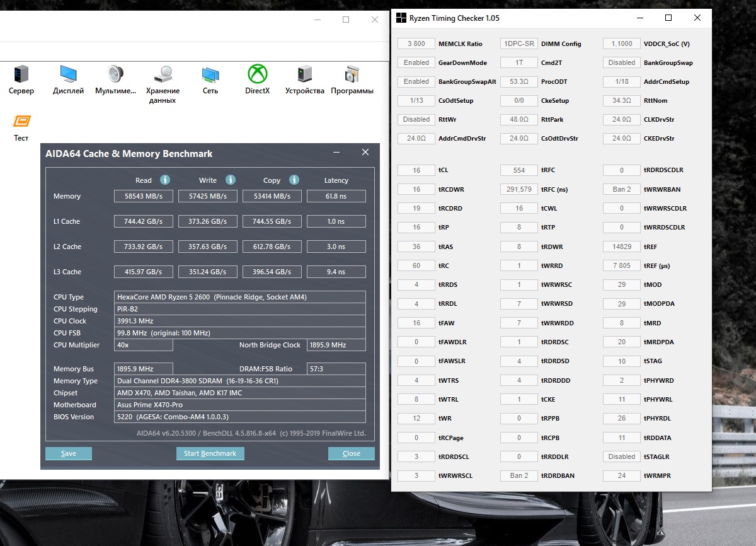Select the Сеть network icon
Image resolution: width=756 pixels, height=546 pixels.
coord(210,75)
